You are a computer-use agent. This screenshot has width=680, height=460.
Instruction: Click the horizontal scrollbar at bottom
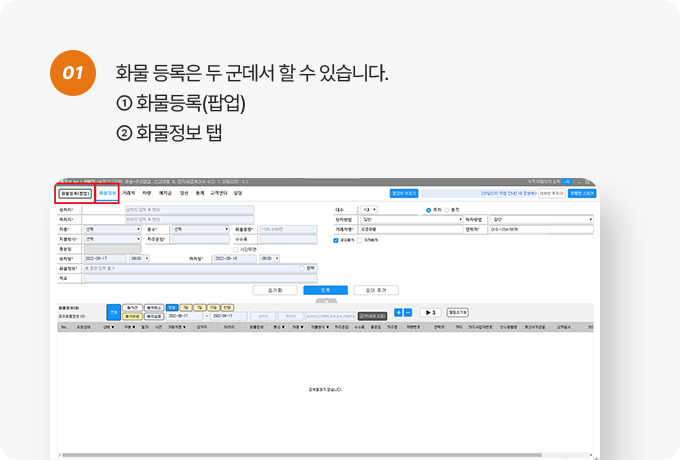[x=302, y=455]
